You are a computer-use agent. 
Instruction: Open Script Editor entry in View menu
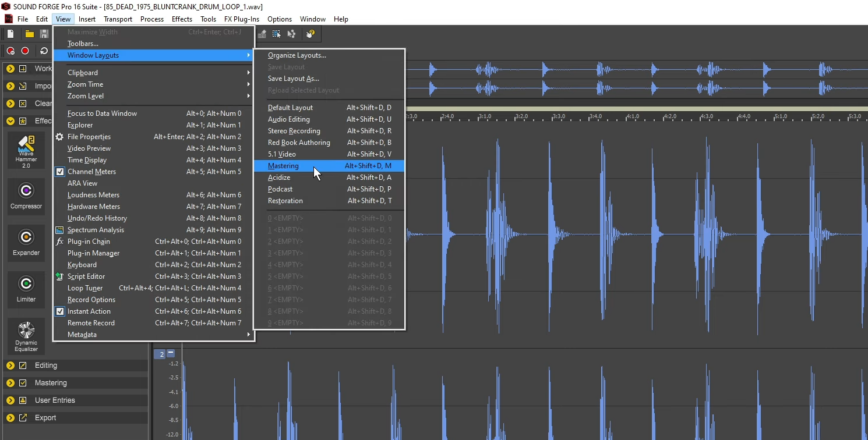tap(154, 276)
